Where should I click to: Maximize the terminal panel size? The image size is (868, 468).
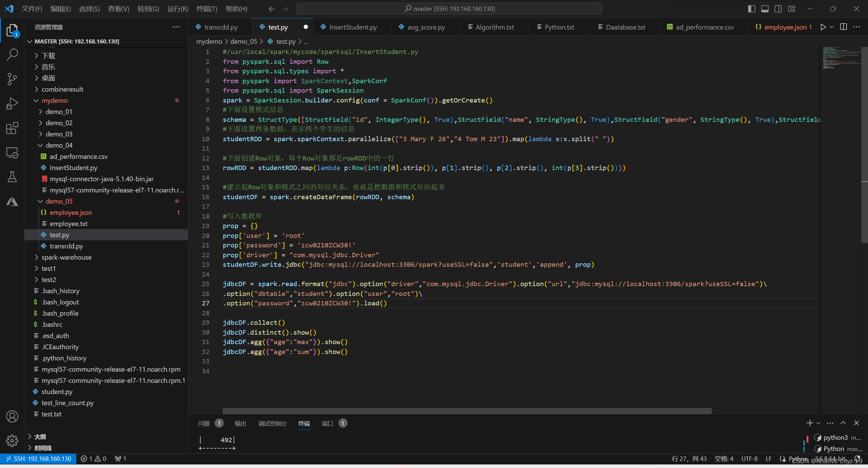(x=843, y=423)
